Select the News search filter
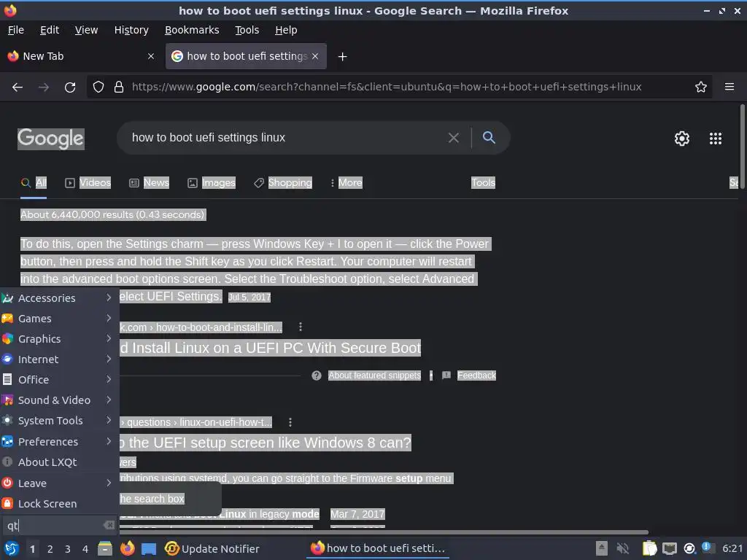The height and width of the screenshot is (560, 747). click(x=149, y=183)
